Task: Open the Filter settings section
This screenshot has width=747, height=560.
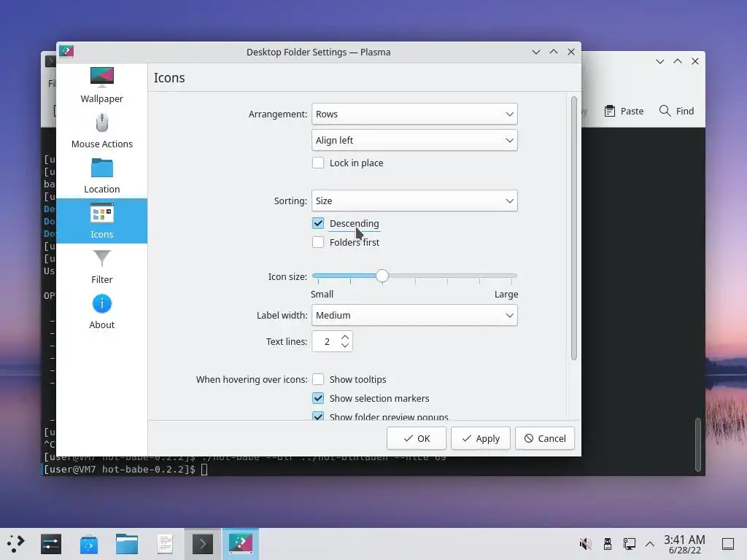Action: [101, 266]
